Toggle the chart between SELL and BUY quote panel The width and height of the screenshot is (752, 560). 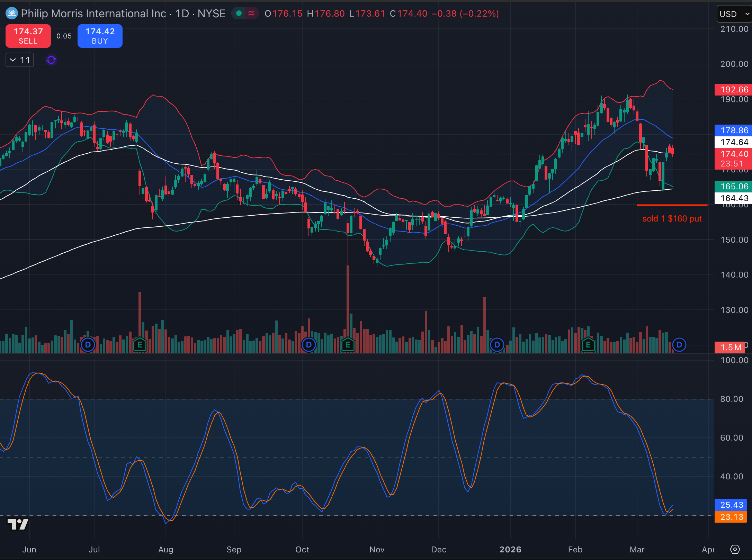click(64, 36)
